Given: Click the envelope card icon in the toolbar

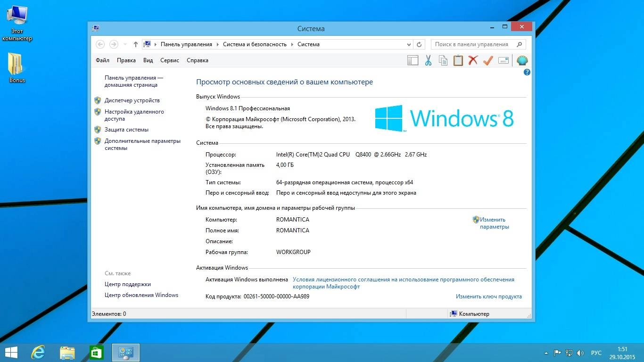Looking at the screenshot, I should [504, 60].
